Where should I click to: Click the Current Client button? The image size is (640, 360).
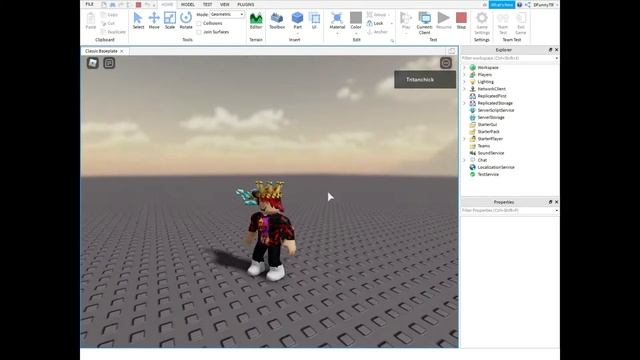point(424,23)
